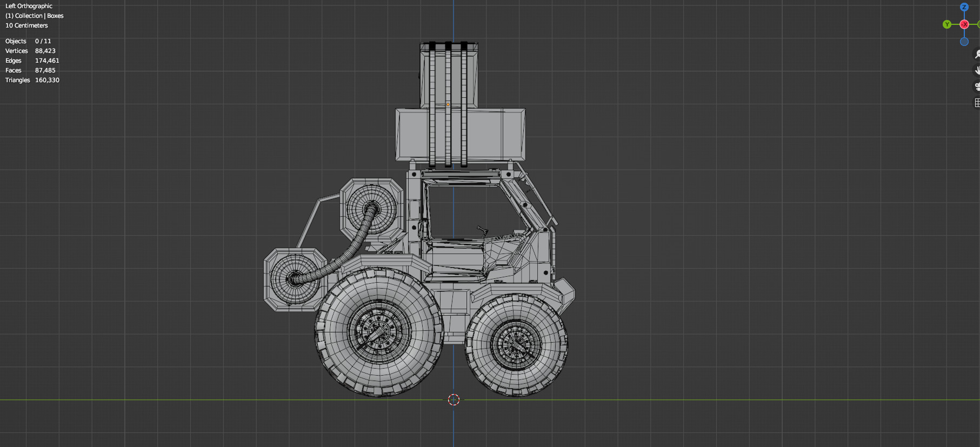
Task: Click the Triangles '160,330' statistic
Action: coord(47,80)
